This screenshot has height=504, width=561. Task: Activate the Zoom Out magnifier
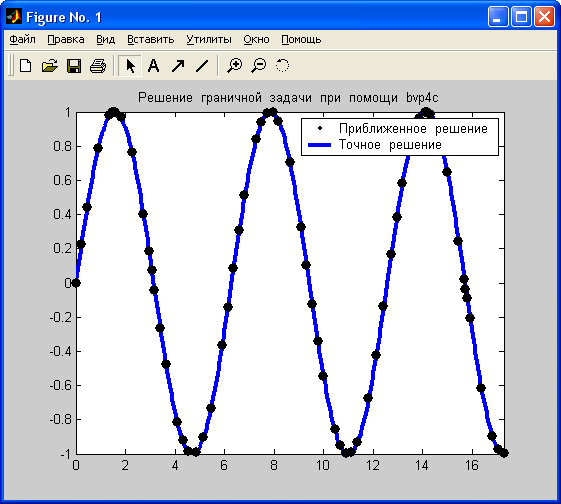[x=258, y=66]
